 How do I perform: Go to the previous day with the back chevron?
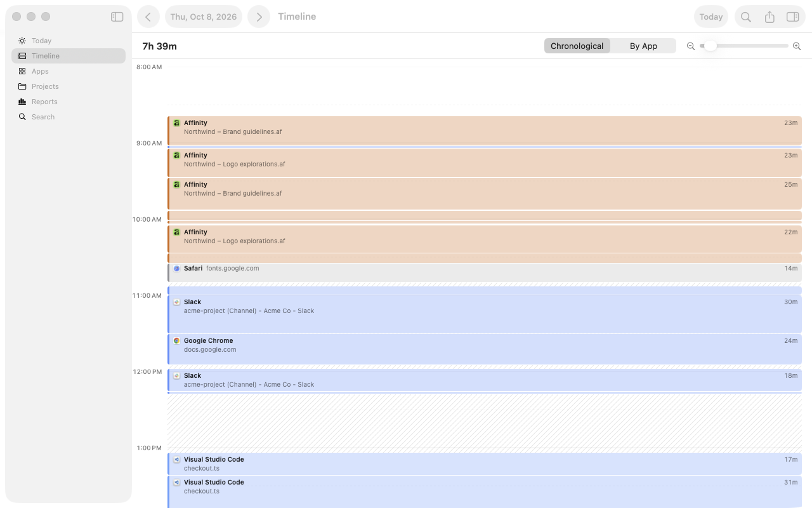point(148,17)
